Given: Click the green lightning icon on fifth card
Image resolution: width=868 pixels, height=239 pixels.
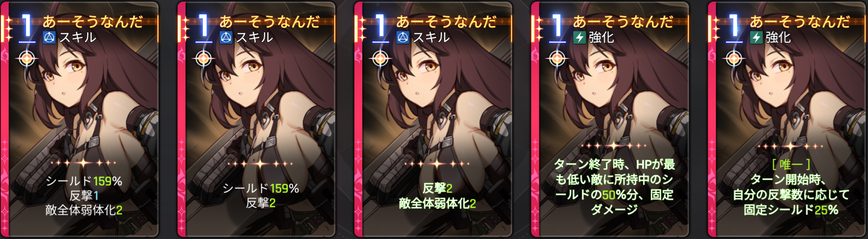Looking at the screenshot, I should (x=756, y=37).
